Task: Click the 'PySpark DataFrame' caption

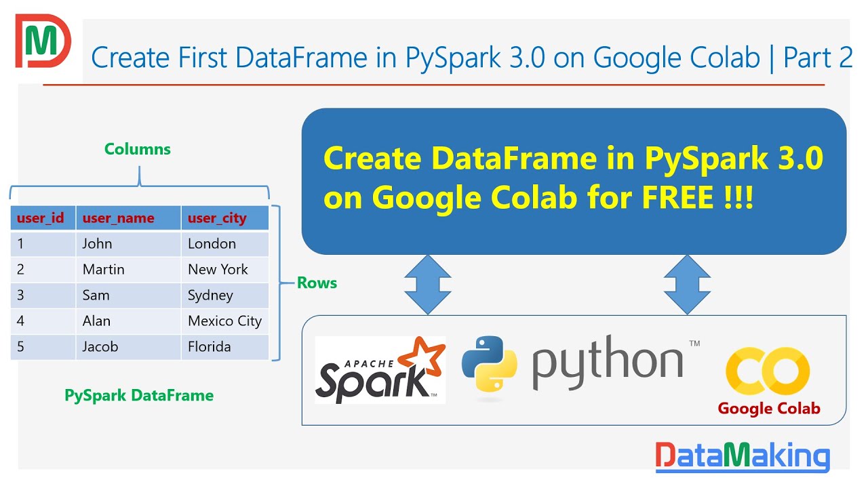Action: (139, 395)
